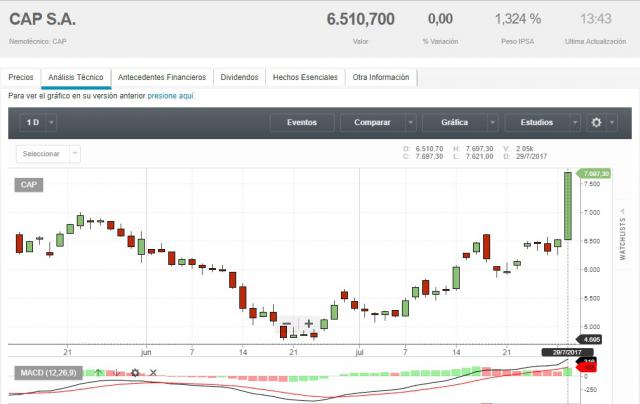Follow the 'presione aquí' link
The image size is (640, 404).
tap(170, 96)
